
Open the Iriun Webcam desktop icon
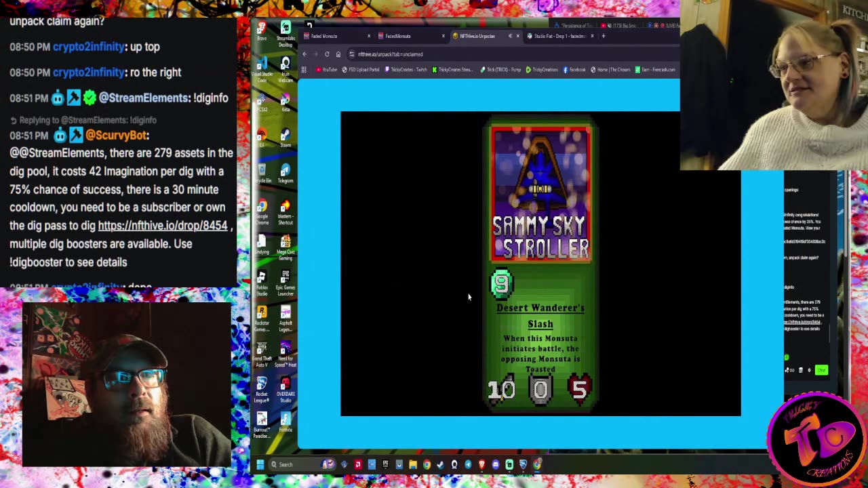point(285,70)
